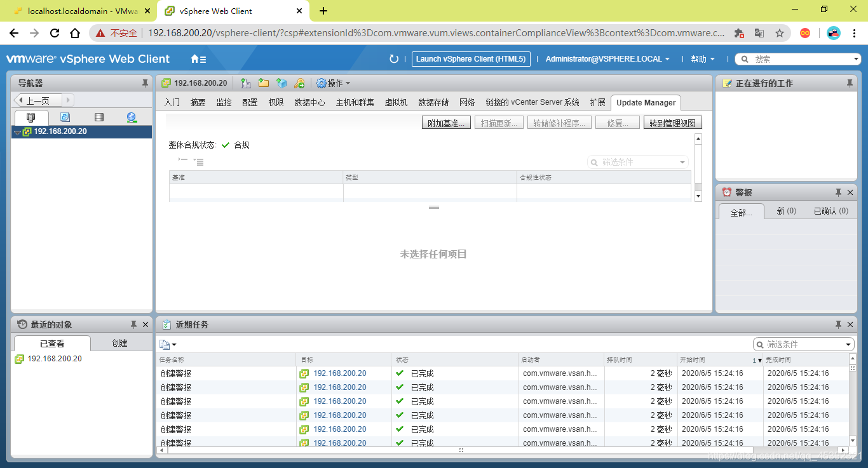Click the create datacenter icon in toolbar
Viewport: 868px width, 468px height.
click(x=245, y=83)
